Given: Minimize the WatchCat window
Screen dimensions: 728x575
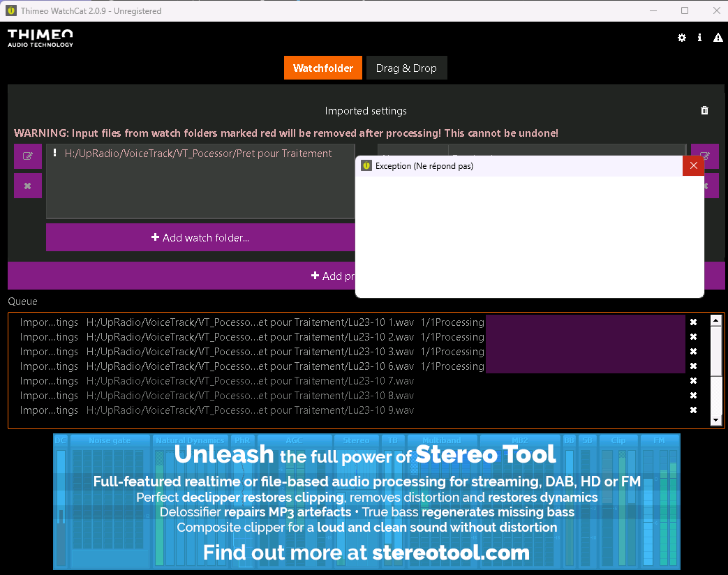Looking at the screenshot, I should click(x=653, y=10).
